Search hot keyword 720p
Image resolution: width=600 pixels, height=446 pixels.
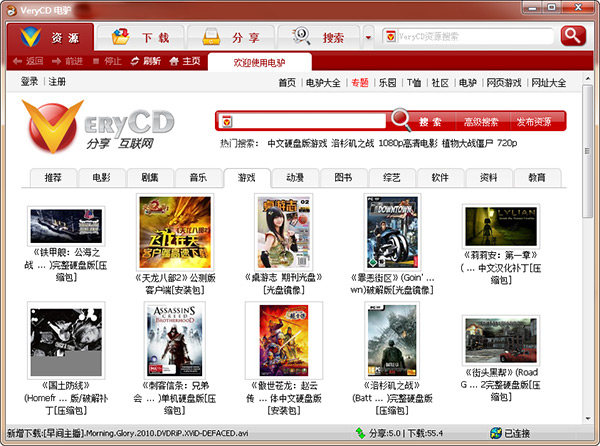507,143
